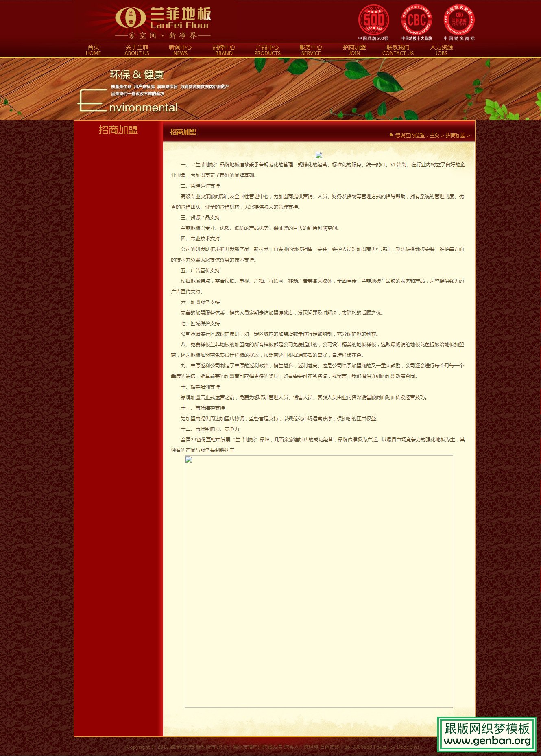Viewport: 541px width, 756px height.
Task: Select 新闻中心 NEWS in the navigation bar
Action: [180, 50]
